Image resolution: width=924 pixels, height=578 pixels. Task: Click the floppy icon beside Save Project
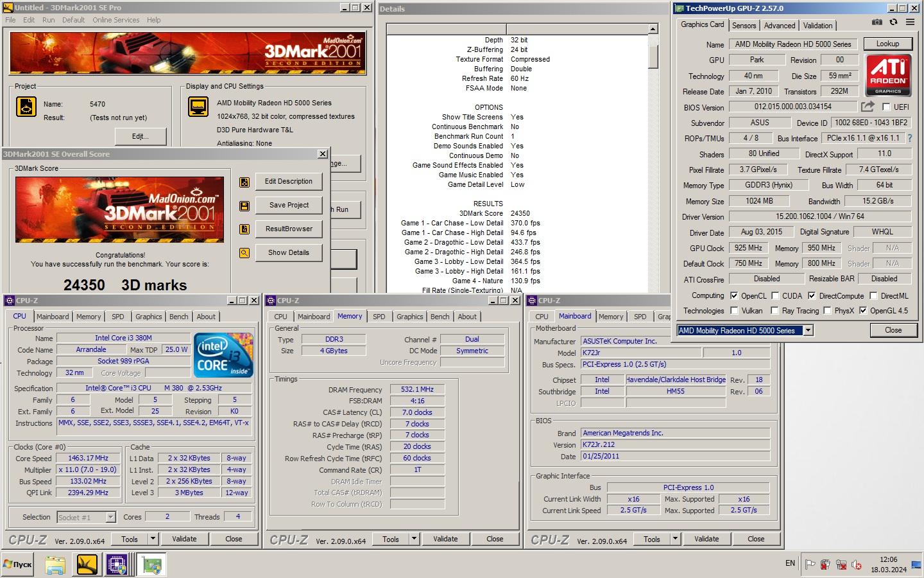[x=244, y=206]
